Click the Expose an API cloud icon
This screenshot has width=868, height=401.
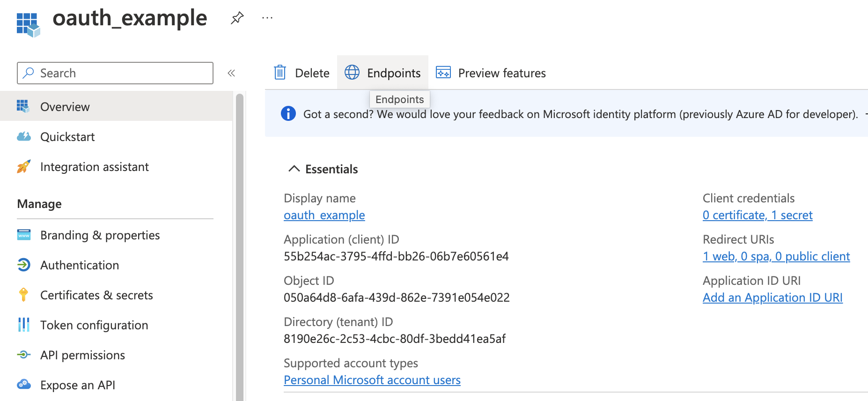click(x=24, y=385)
